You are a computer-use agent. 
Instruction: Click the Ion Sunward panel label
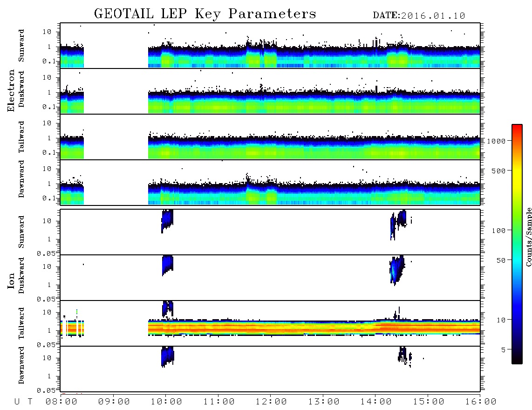point(21,232)
